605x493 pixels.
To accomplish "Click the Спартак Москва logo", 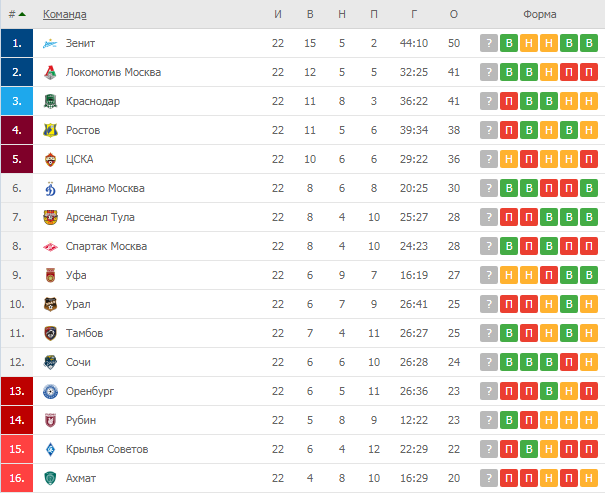I will [x=50, y=246].
